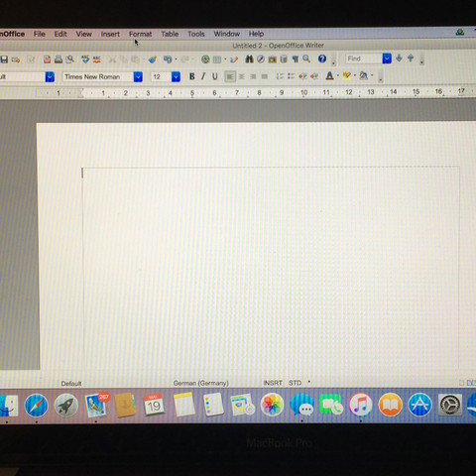This screenshot has height=476, width=476.
Task: Open the Format menu
Action: [x=140, y=34]
